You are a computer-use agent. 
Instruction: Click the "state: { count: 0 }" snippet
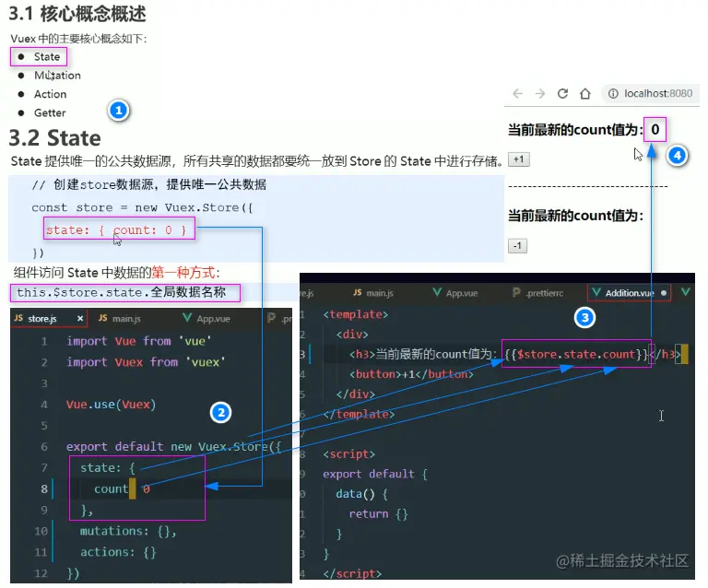point(119,229)
